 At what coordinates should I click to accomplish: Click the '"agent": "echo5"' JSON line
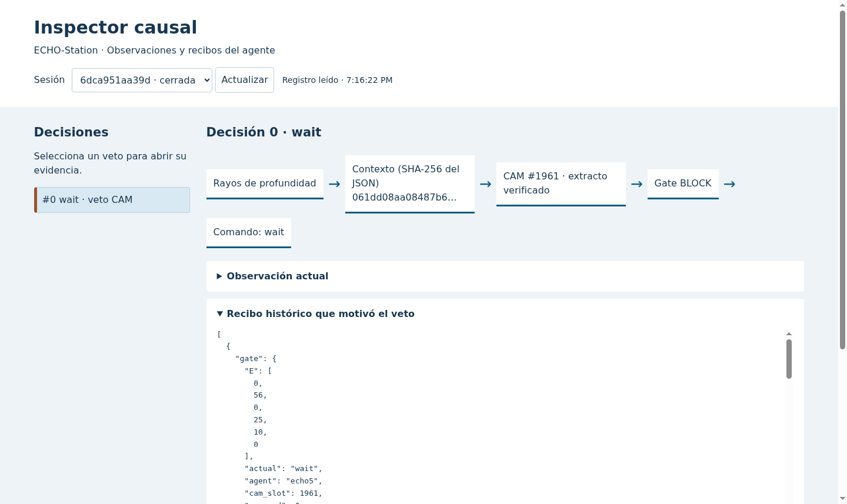[x=284, y=481]
